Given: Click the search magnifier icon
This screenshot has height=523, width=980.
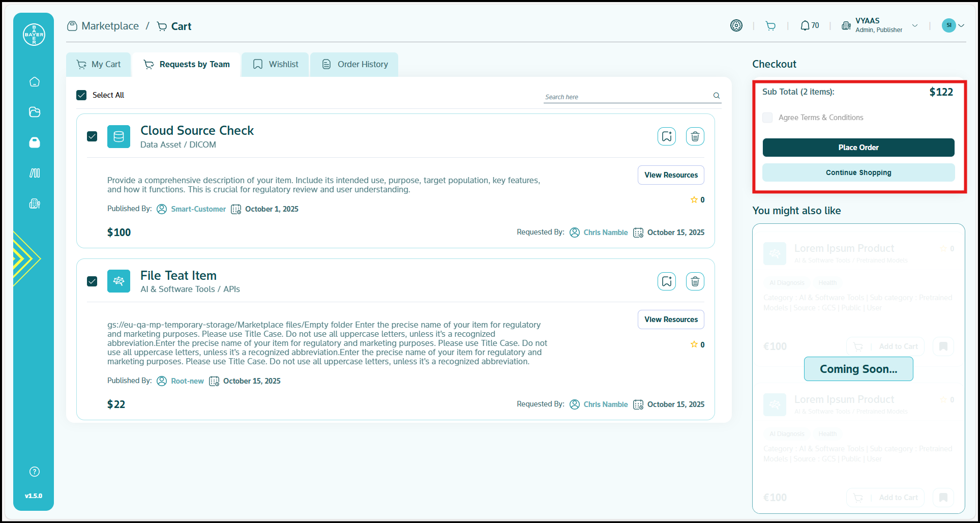Looking at the screenshot, I should (716, 96).
